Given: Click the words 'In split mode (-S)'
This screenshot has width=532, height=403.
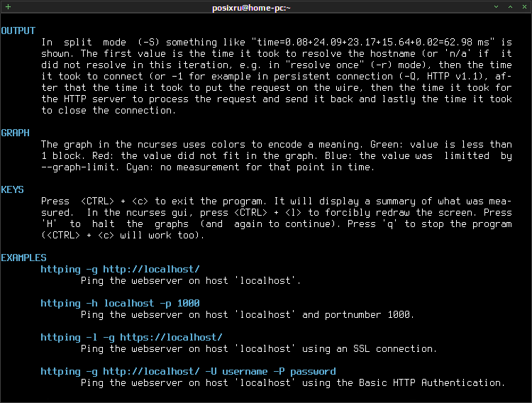Looking at the screenshot, I should coord(101,42).
